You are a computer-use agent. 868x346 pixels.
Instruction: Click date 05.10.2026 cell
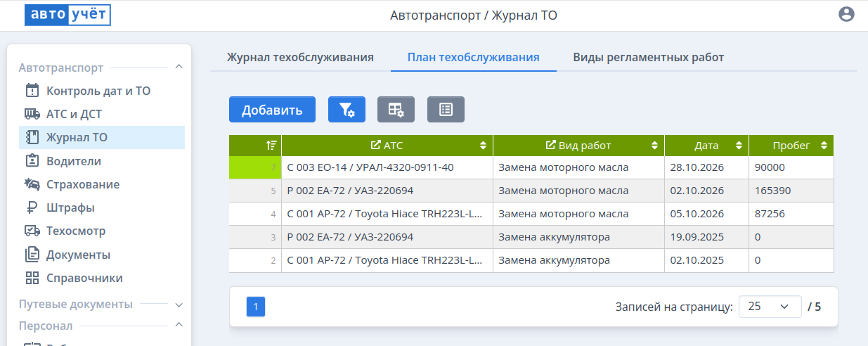pos(706,214)
